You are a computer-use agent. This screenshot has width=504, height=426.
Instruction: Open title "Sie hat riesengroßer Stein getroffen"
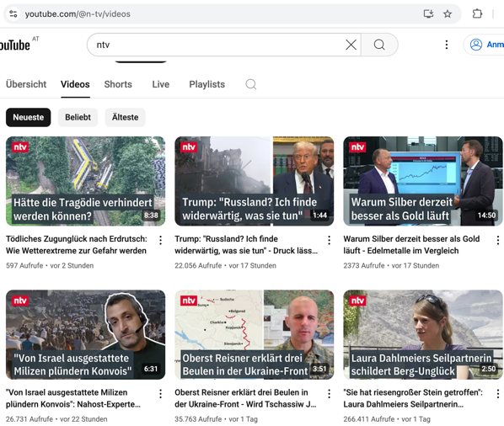[x=413, y=398]
